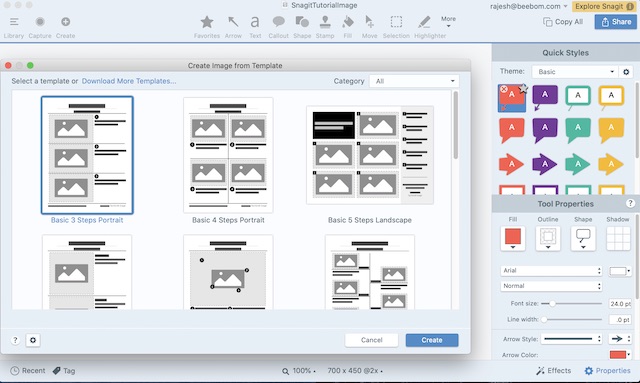Select the yellow outlined callout quick style
The width and height of the screenshot is (640, 383).
click(x=611, y=98)
